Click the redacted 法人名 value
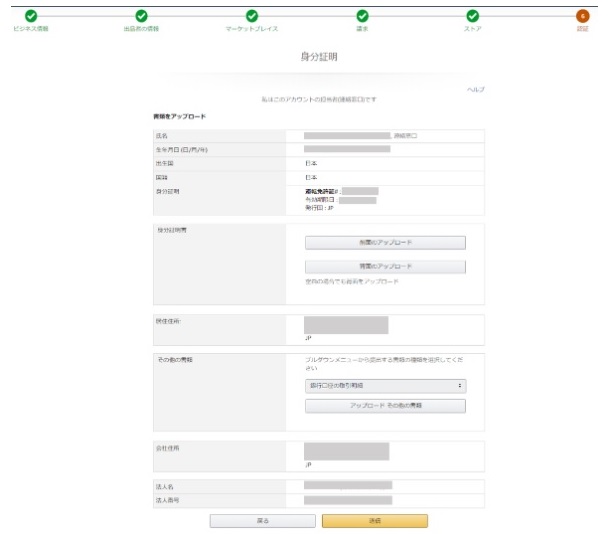This screenshot has height=534, width=612. click(347, 486)
